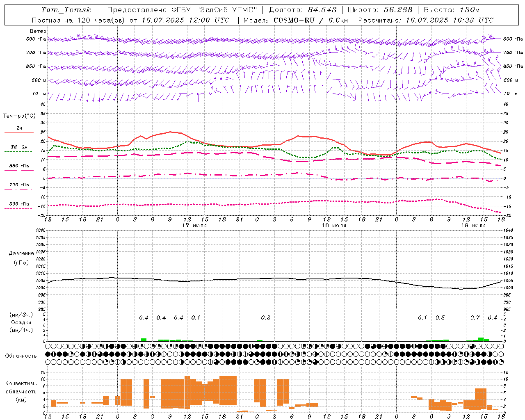Click the 0.2 precipitation amount value
The height and width of the screenshot is (420, 525).
click(266, 318)
